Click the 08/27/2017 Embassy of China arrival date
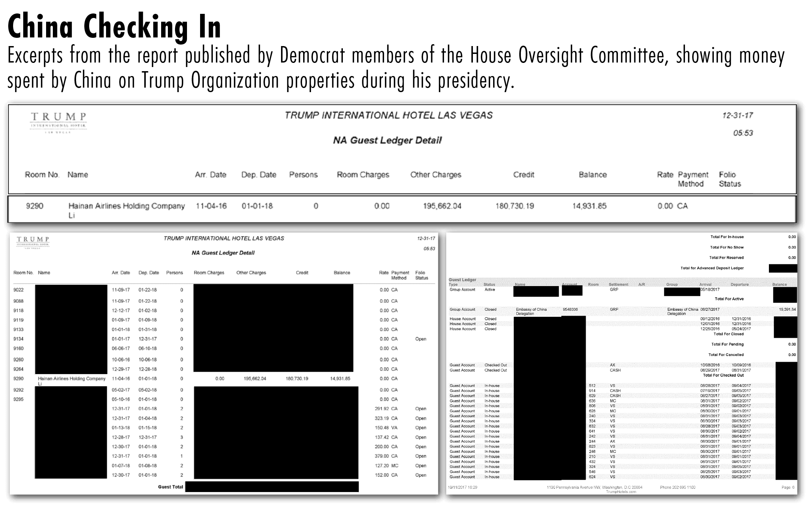 pos(710,310)
